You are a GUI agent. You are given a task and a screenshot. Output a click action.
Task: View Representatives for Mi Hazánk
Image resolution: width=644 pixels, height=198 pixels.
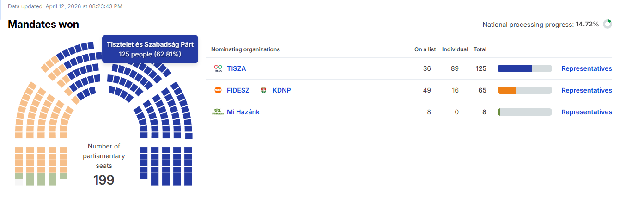click(586, 112)
